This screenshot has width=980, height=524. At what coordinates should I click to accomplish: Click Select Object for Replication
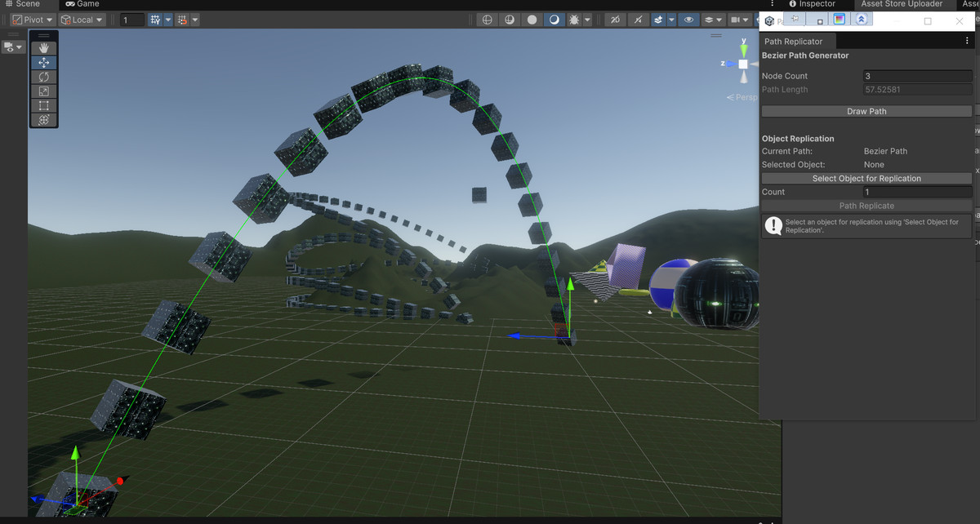[866, 178]
